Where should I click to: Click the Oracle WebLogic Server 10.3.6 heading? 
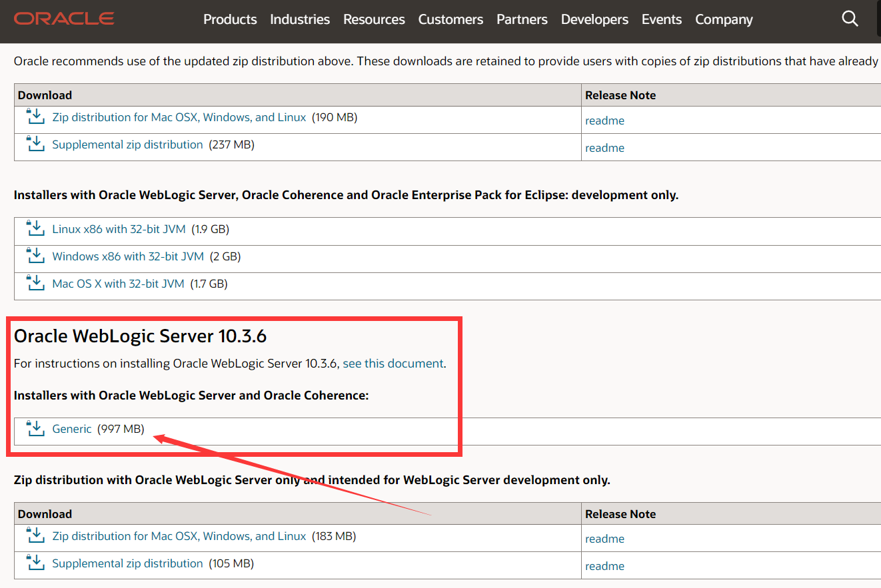coord(140,336)
